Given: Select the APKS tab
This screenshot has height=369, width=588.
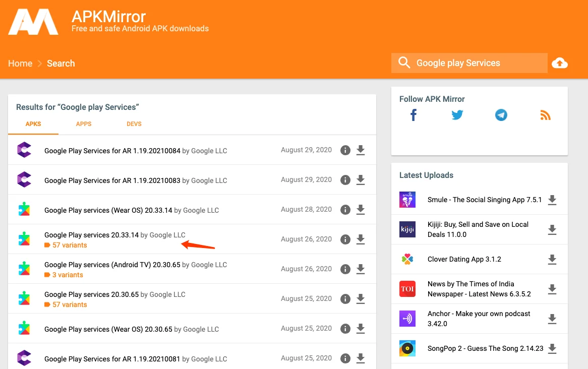Looking at the screenshot, I should 33,124.
